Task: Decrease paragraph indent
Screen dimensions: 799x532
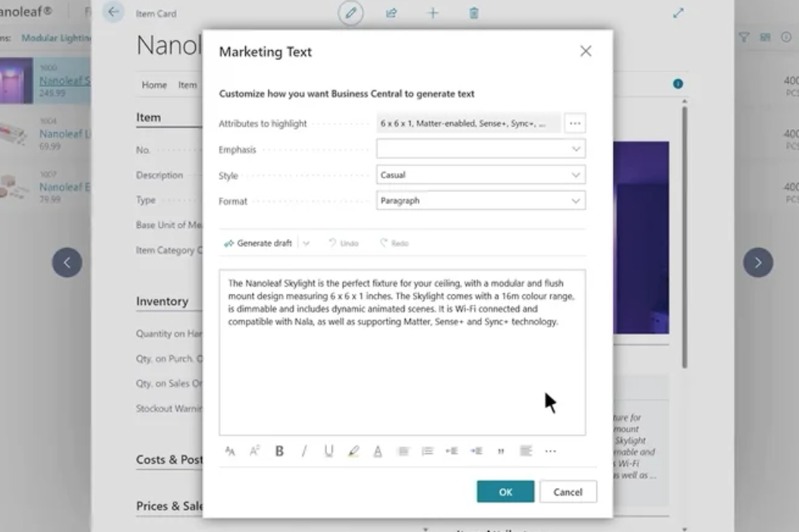Action: (x=451, y=451)
